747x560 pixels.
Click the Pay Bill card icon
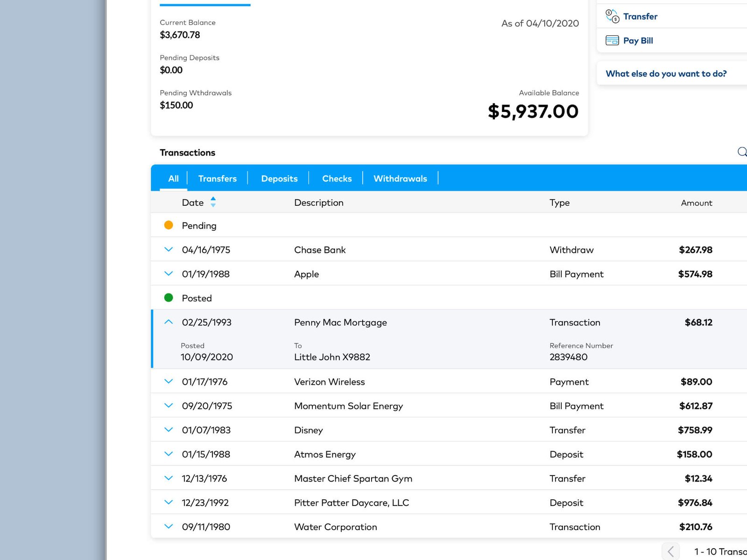coord(612,41)
